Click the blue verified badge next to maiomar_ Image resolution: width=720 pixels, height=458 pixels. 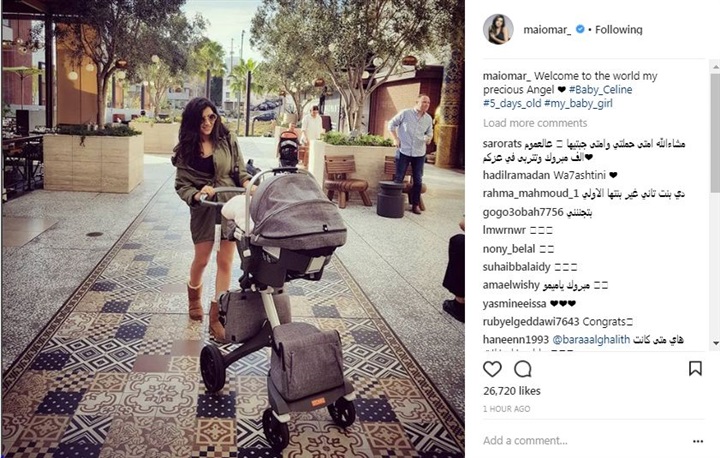click(580, 29)
